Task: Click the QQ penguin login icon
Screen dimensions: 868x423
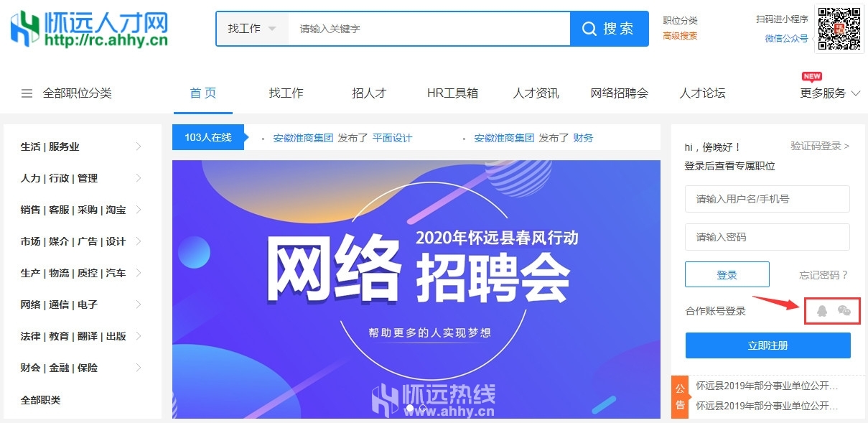Action: tap(822, 310)
